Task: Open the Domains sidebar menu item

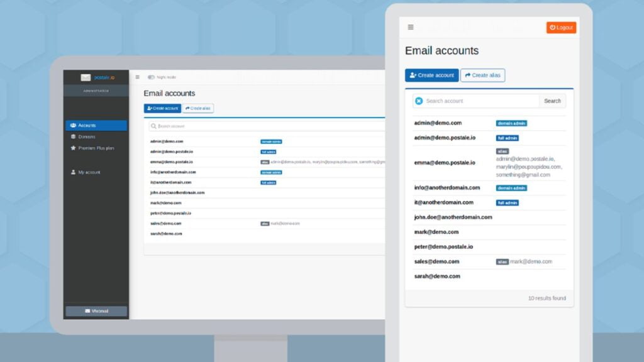Action: coord(87,136)
